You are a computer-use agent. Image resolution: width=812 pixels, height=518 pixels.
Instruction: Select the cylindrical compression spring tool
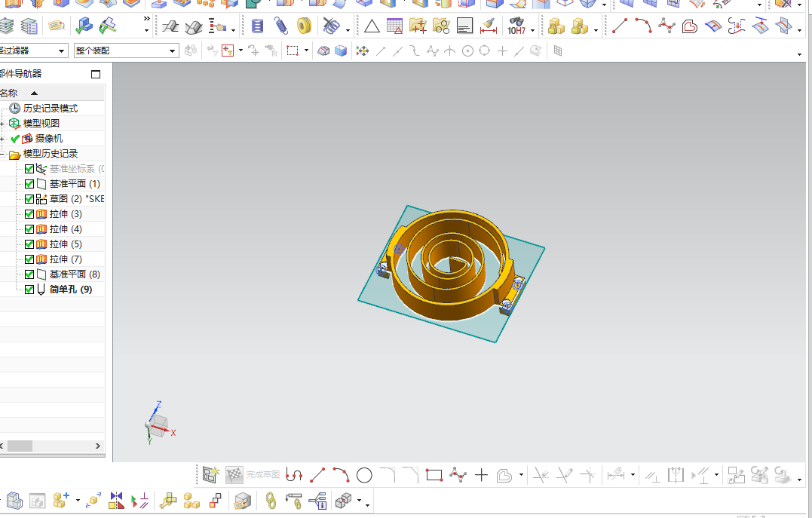(x=257, y=26)
